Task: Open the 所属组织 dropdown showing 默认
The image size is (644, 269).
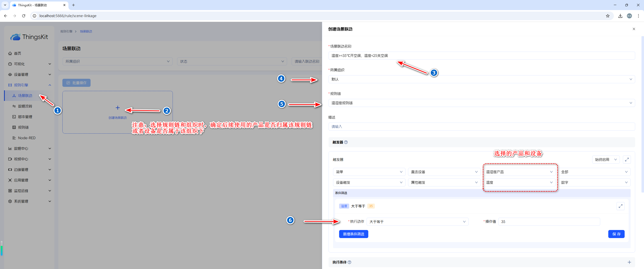Action: (481, 79)
